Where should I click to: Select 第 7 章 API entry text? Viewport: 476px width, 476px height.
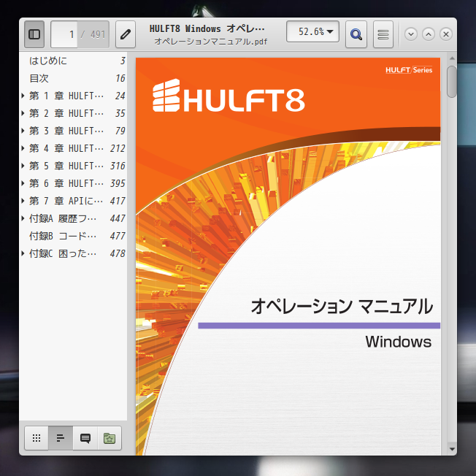(x=66, y=201)
